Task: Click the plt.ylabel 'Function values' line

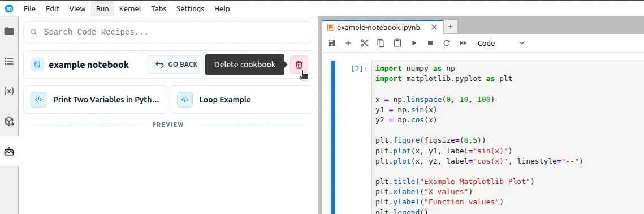Action: 439,202
